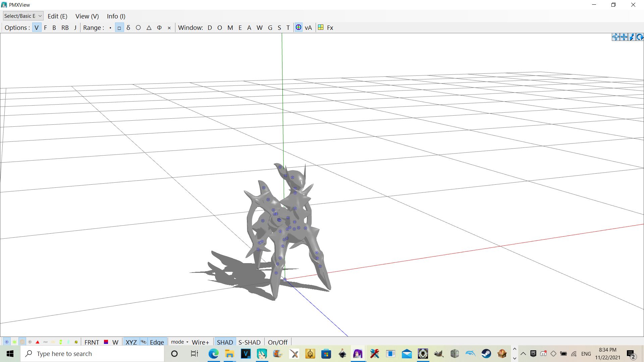Click the Windows search box
The width and height of the screenshot is (644, 362).
(x=92, y=354)
